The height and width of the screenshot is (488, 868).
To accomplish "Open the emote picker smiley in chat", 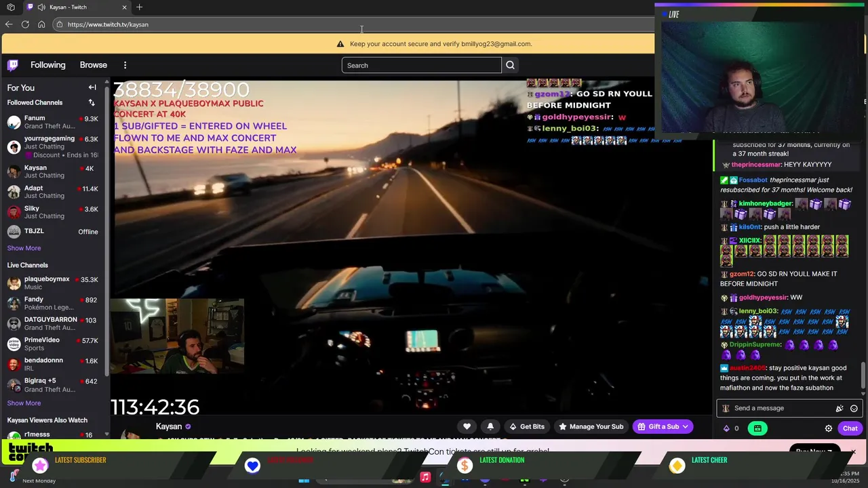I will pos(854,409).
